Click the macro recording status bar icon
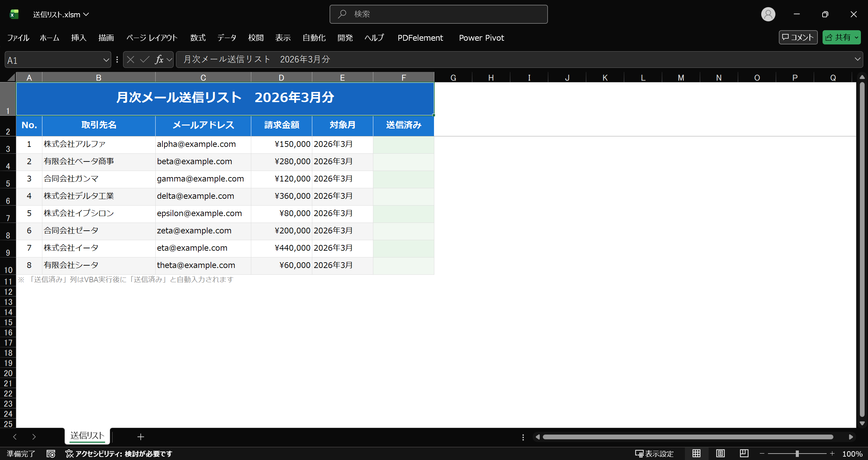This screenshot has height=460, width=868. (x=51, y=454)
